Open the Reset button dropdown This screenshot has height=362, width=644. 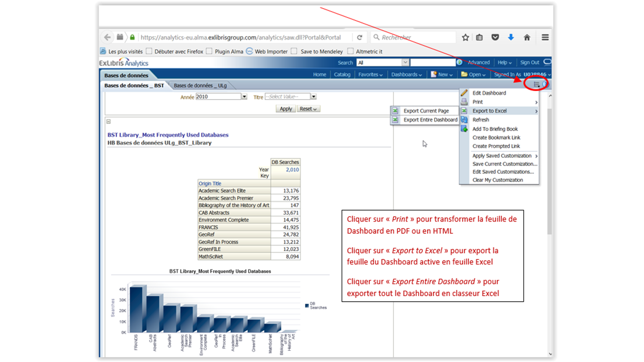coord(308,109)
